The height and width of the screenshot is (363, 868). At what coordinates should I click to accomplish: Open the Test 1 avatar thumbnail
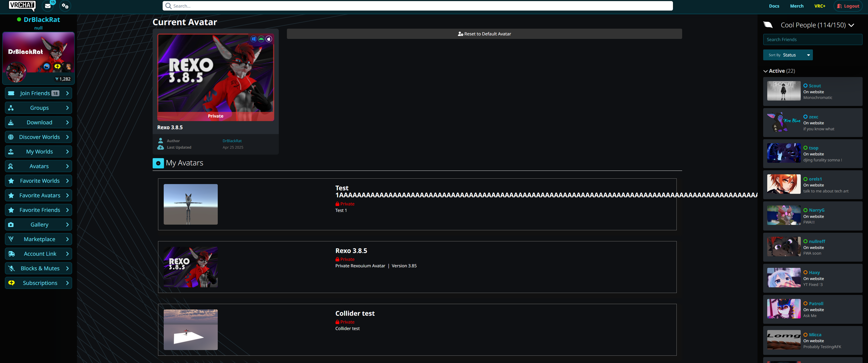pyautogui.click(x=190, y=204)
